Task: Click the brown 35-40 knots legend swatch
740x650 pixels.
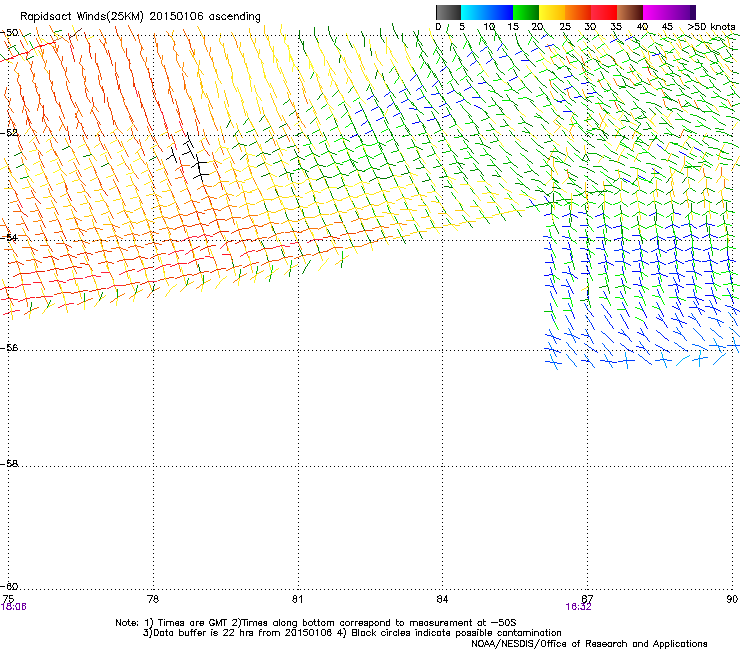Action: point(630,12)
